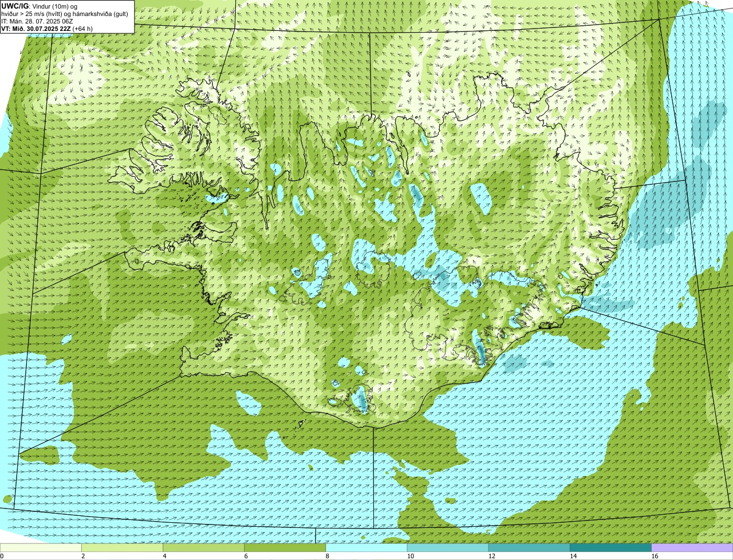The height and width of the screenshot is (560, 733).
Task: Click the '4' label under the color scale
Action: point(164,556)
